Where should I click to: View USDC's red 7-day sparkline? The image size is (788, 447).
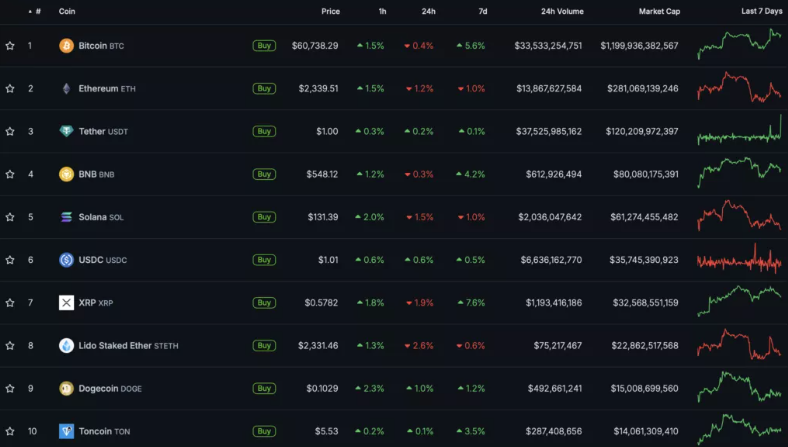pyautogui.click(x=739, y=260)
